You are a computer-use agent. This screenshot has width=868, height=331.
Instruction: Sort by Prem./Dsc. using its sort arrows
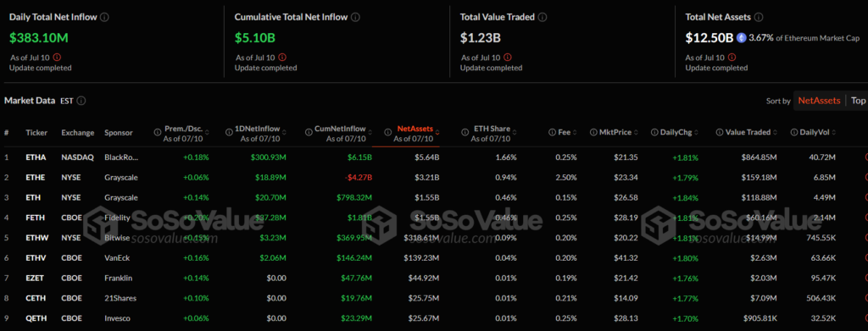point(208,133)
